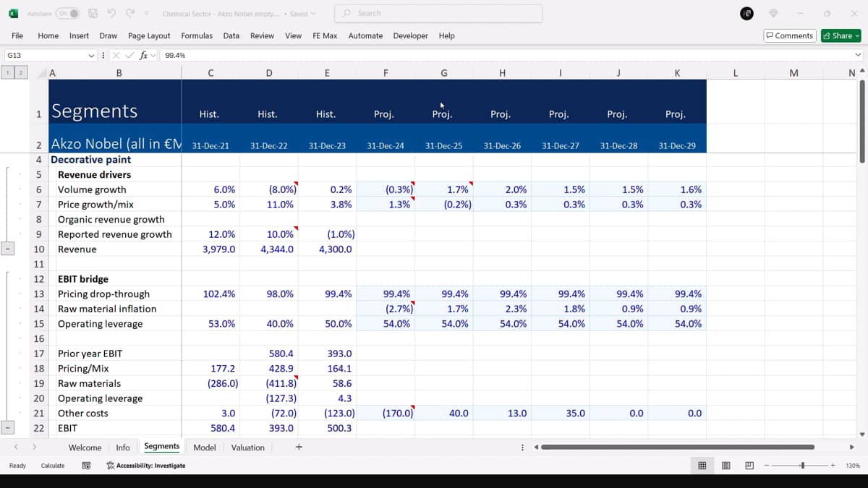The height and width of the screenshot is (488, 868).
Task: Select column L header
Action: (735, 72)
